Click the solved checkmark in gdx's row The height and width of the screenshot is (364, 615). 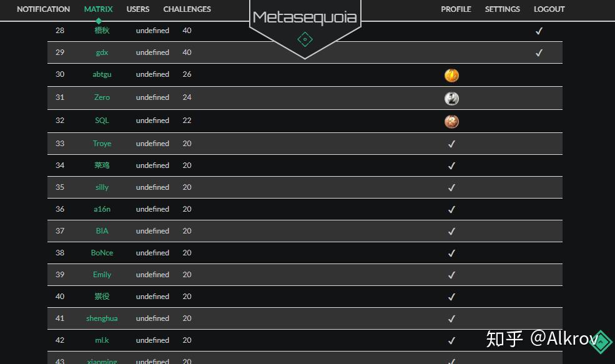click(x=539, y=53)
